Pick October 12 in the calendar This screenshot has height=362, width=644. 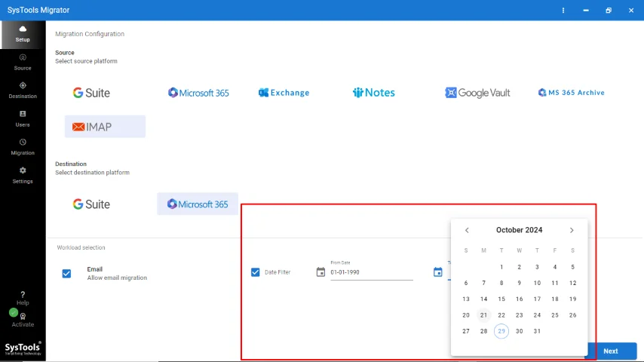click(573, 283)
